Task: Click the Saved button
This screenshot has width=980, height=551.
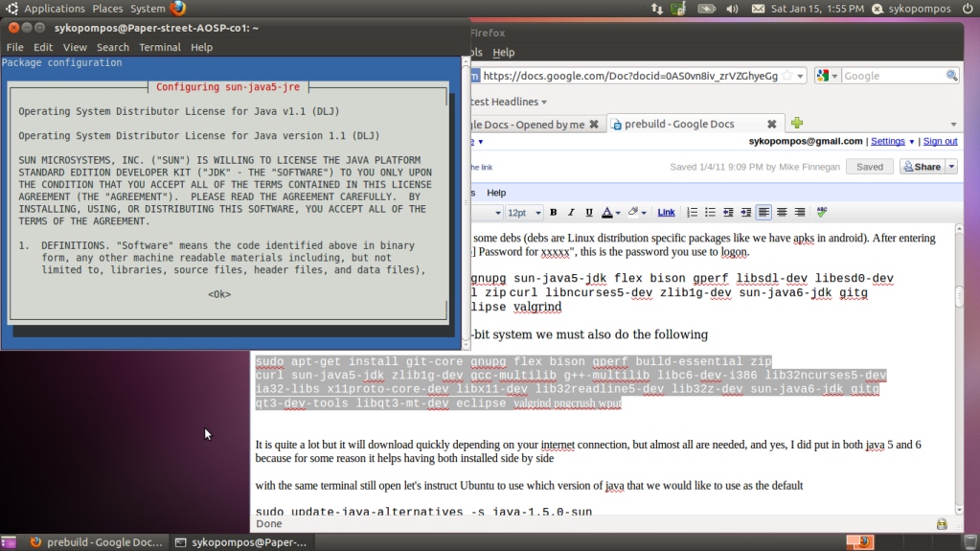Action: pyautogui.click(x=870, y=167)
